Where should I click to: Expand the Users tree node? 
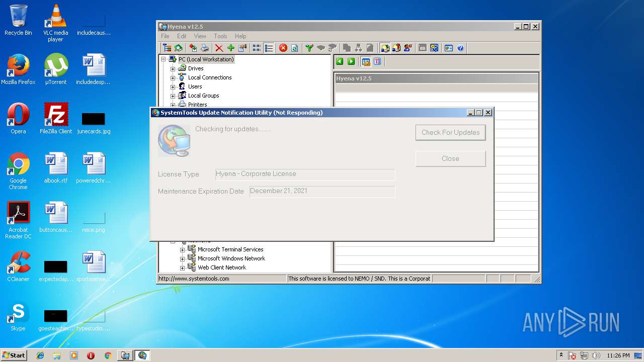[x=173, y=86]
